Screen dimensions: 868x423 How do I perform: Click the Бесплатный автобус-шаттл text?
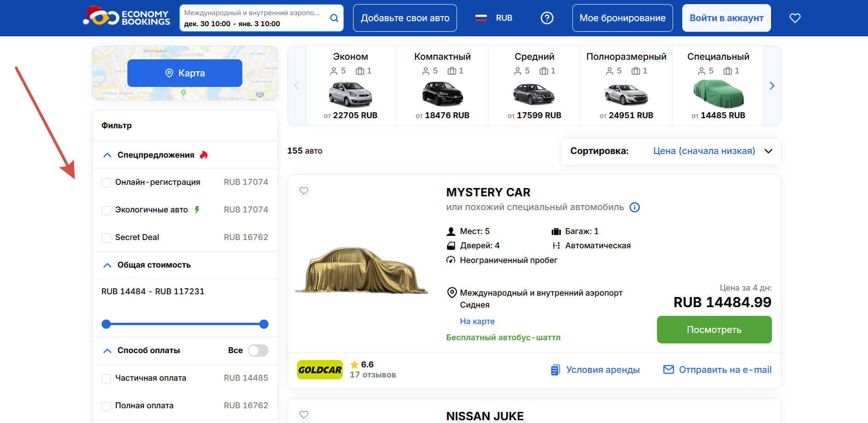coord(503,337)
